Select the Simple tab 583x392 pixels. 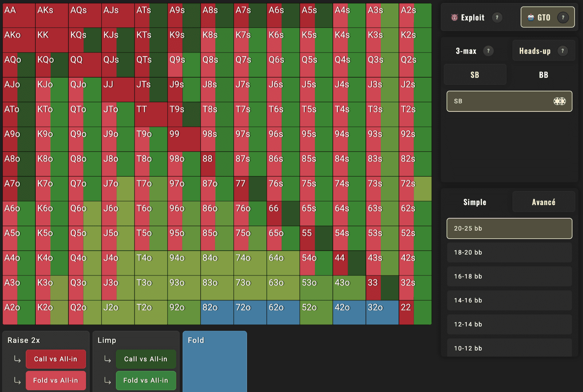pyautogui.click(x=474, y=202)
